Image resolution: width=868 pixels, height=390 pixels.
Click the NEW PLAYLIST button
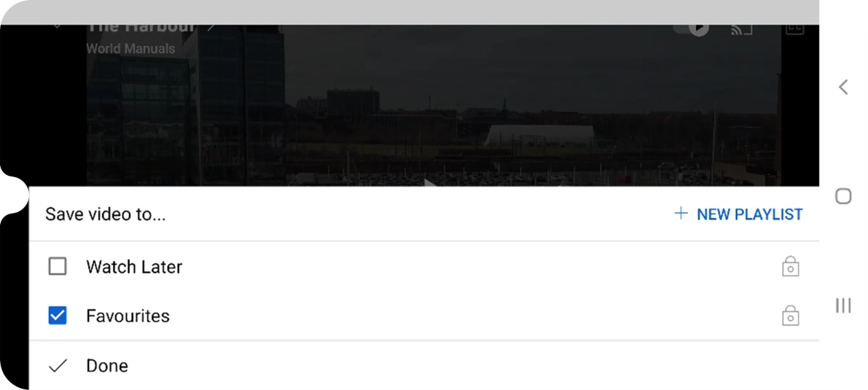pos(738,214)
